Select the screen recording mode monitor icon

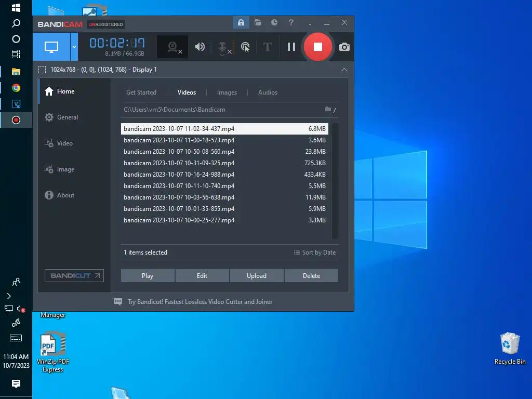[51, 47]
